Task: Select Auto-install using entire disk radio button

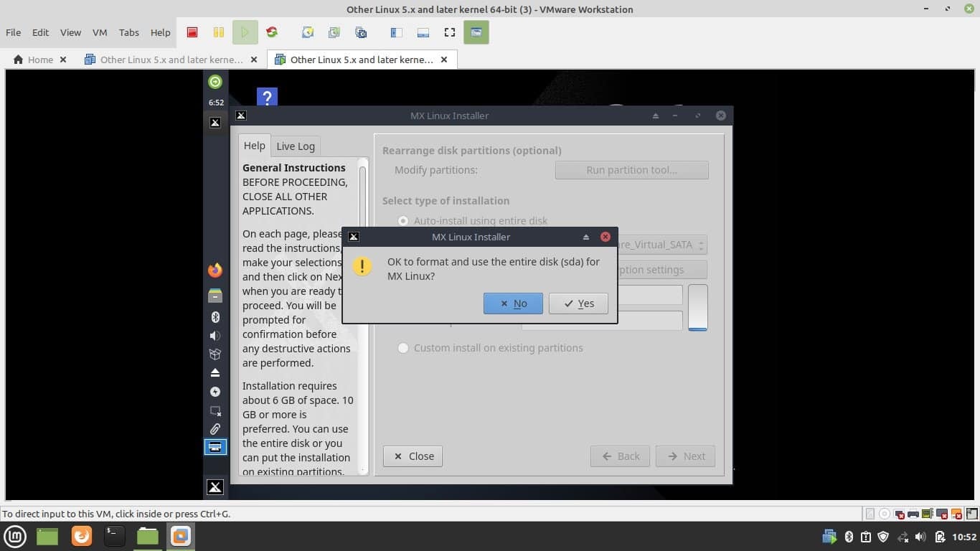Action: (403, 221)
